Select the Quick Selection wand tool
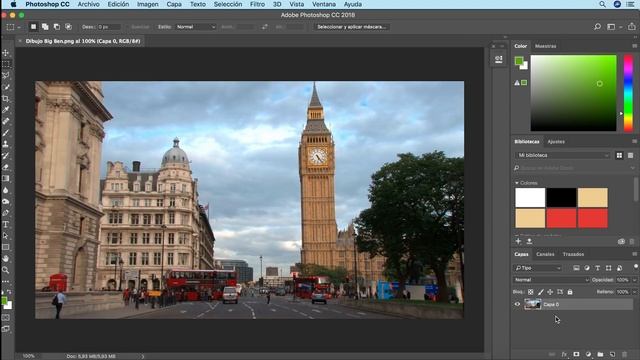 (6, 87)
